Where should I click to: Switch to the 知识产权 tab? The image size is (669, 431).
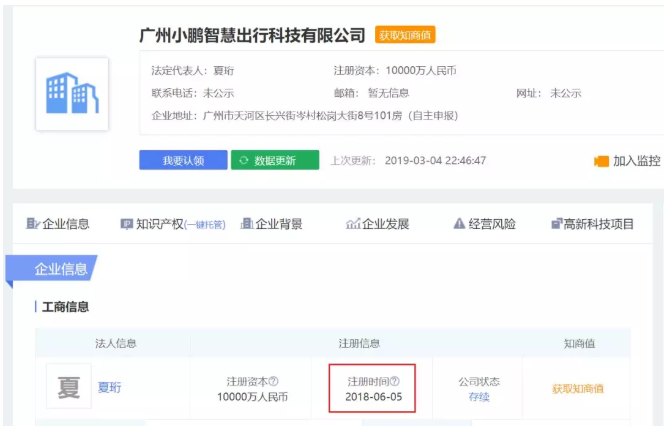pos(159,224)
